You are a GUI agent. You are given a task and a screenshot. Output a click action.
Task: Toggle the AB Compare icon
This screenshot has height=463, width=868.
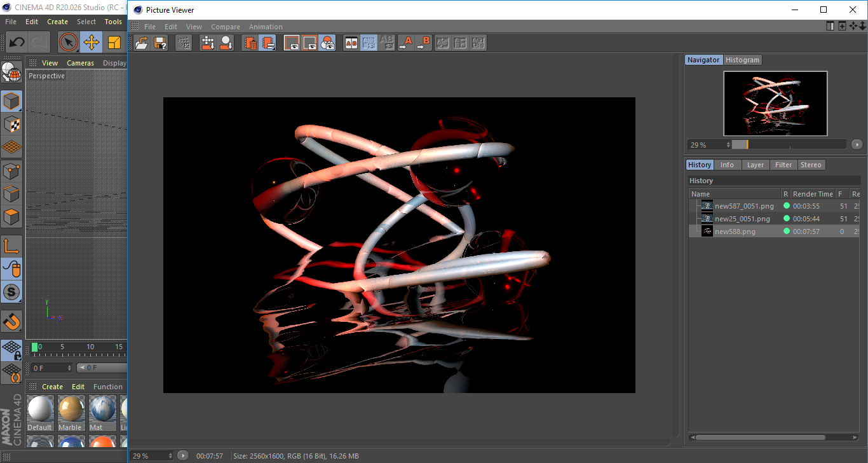coord(351,43)
